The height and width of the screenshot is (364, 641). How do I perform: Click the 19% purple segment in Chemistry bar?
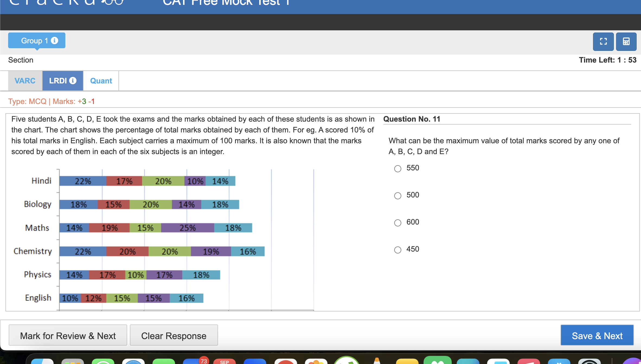pos(211,252)
